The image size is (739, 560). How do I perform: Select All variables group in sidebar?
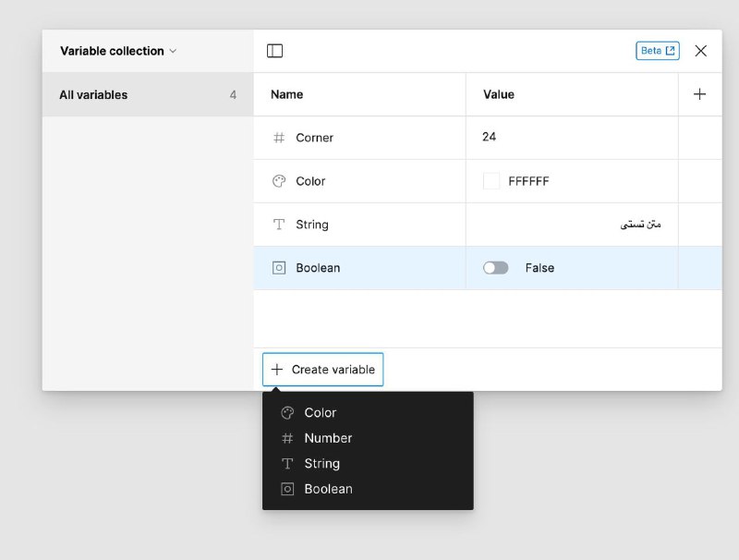pyautogui.click(x=148, y=95)
